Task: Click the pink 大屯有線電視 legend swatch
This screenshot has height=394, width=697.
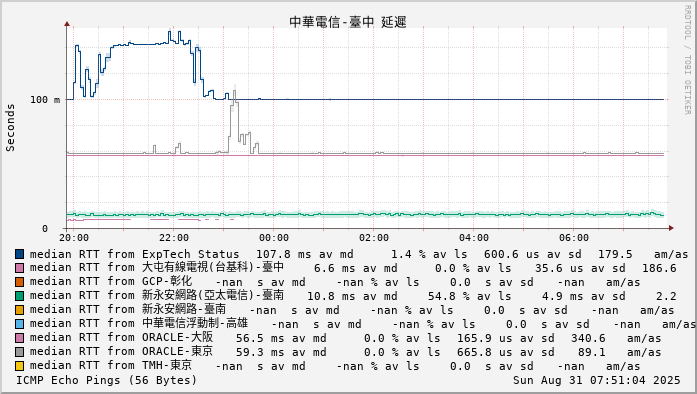Action: [20, 268]
